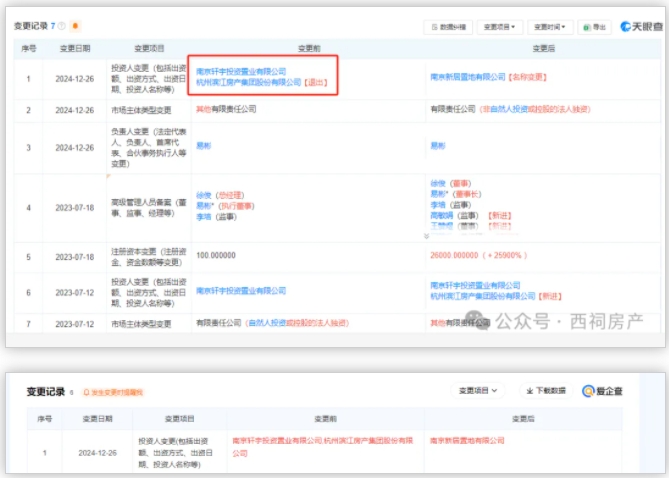
Task: Open the 变更项目 dropdown in lower panel
Action: [x=480, y=391]
